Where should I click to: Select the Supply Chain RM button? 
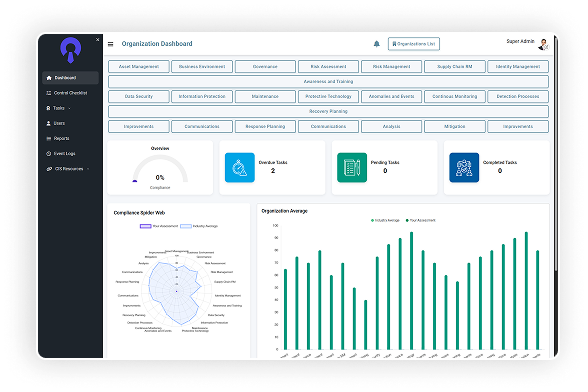[454, 66]
